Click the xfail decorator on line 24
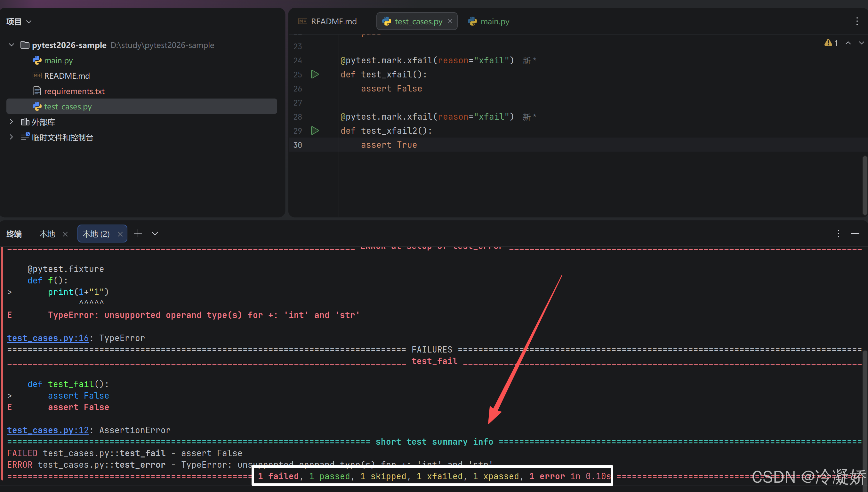 coord(427,60)
